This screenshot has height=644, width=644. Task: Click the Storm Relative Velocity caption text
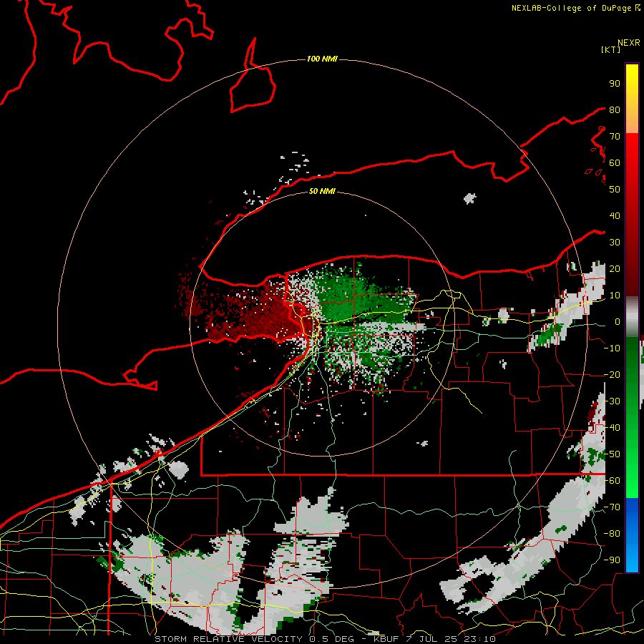click(x=325, y=639)
